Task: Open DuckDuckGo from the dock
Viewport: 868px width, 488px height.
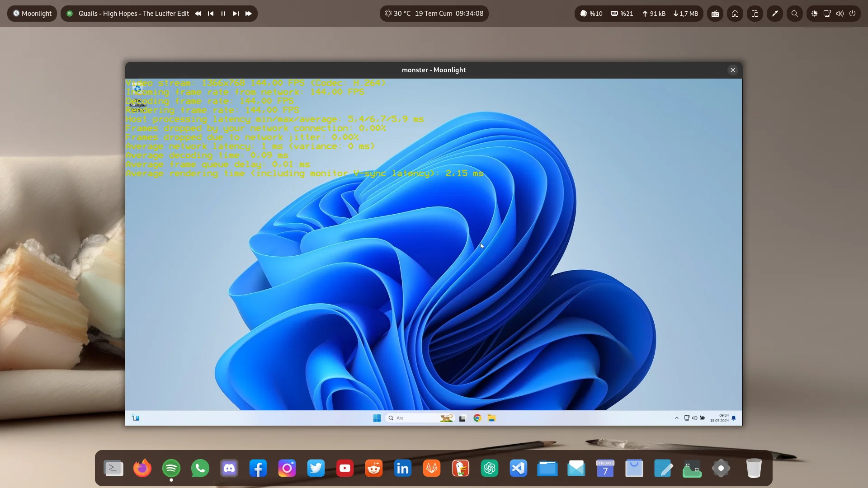Action: pos(461,469)
